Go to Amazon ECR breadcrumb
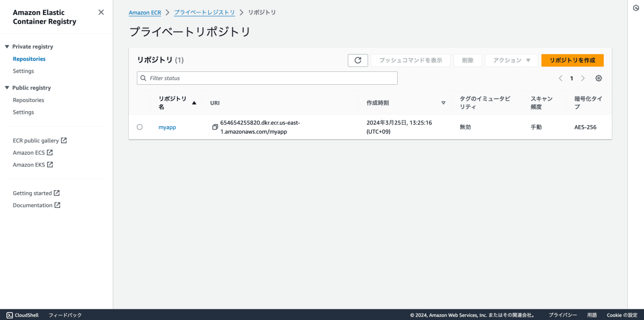Image resolution: width=644 pixels, height=320 pixels. 145,12
